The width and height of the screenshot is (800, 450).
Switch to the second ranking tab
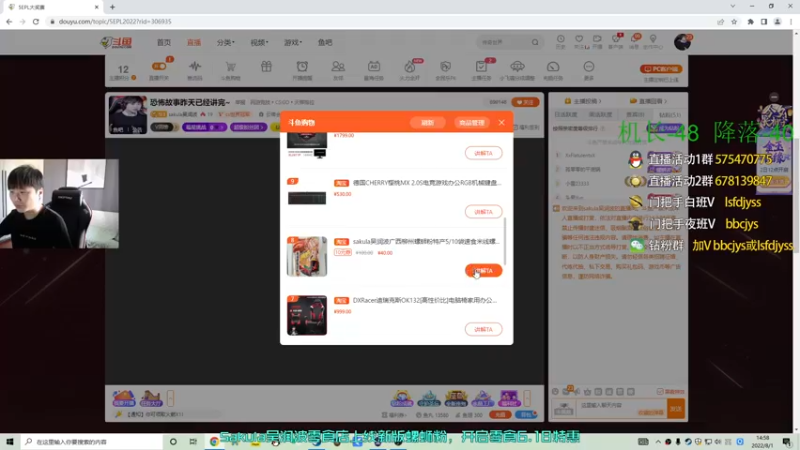(x=600, y=115)
